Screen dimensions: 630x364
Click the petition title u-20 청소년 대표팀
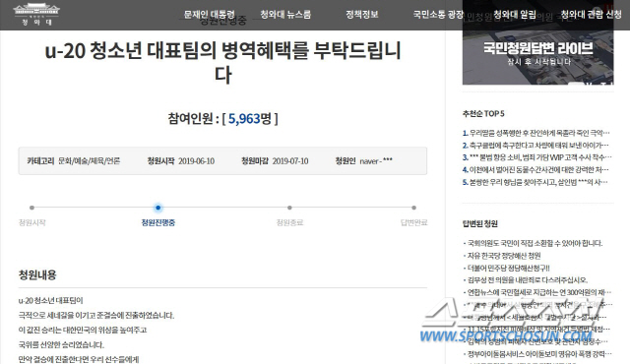223,62
